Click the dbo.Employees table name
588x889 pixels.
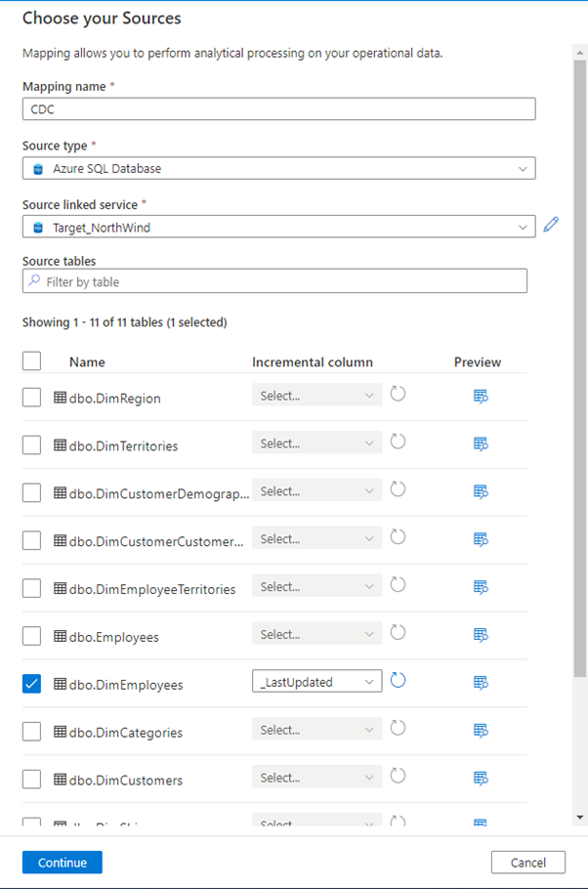114,637
